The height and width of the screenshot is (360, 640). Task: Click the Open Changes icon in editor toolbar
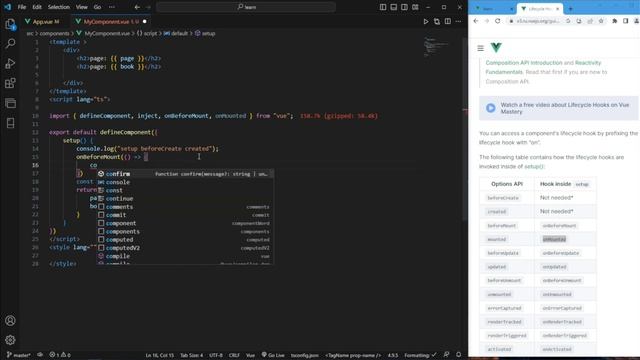[x=437, y=21]
